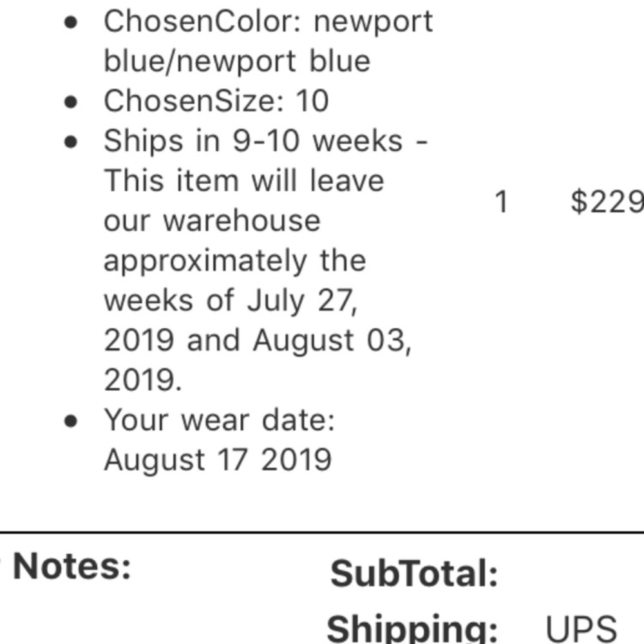
Task: Select 'weeks of July 27,' text
Action: coord(231,301)
